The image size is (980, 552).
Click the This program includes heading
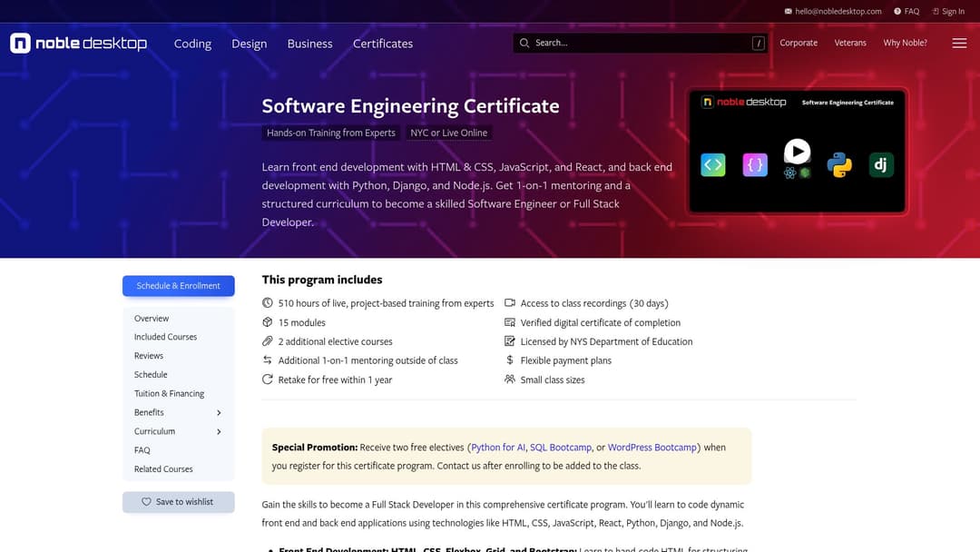coord(322,280)
